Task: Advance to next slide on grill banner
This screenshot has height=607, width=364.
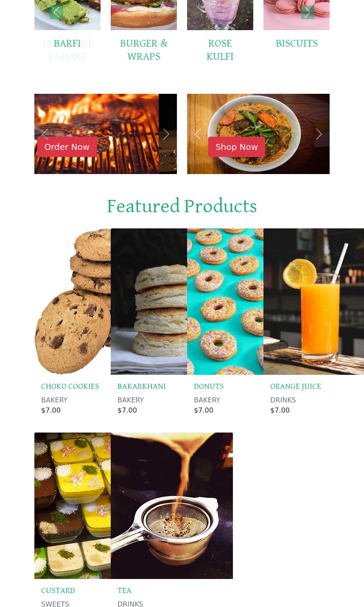Action: click(166, 134)
